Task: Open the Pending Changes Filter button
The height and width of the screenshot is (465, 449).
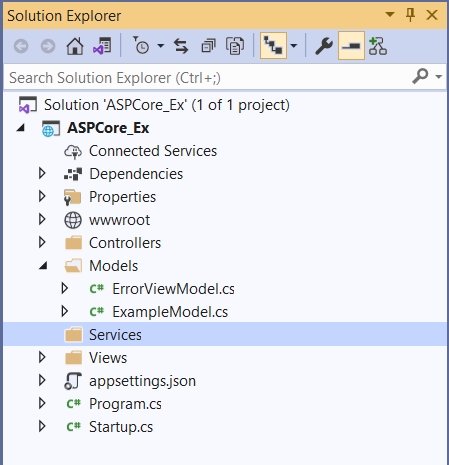Action: [x=142, y=46]
